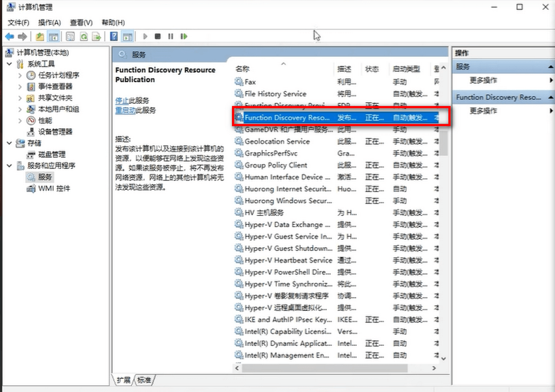
Task: Select 设备管理器 in the tree
Action: (x=55, y=132)
